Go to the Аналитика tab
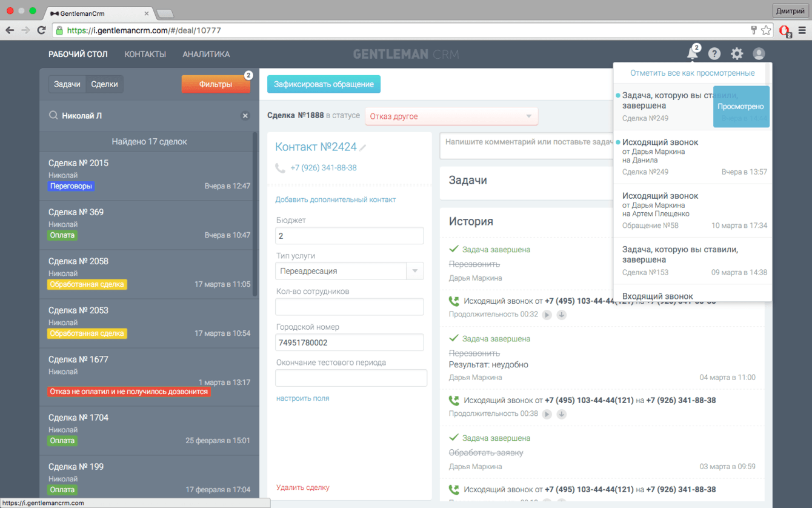 point(206,55)
